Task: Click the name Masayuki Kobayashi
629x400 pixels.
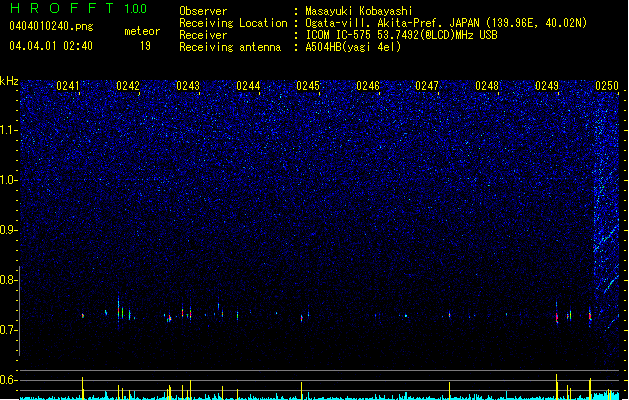Action: coord(359,11)
